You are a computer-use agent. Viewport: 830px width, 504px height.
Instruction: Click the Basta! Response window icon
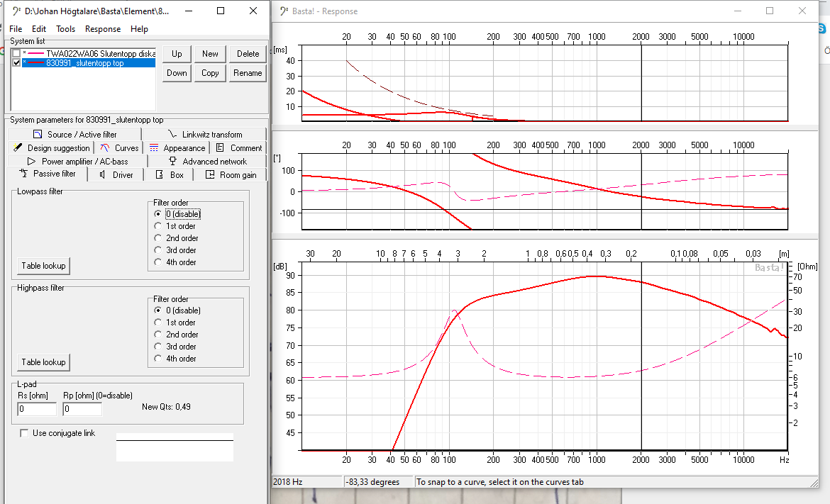[284, 11]
